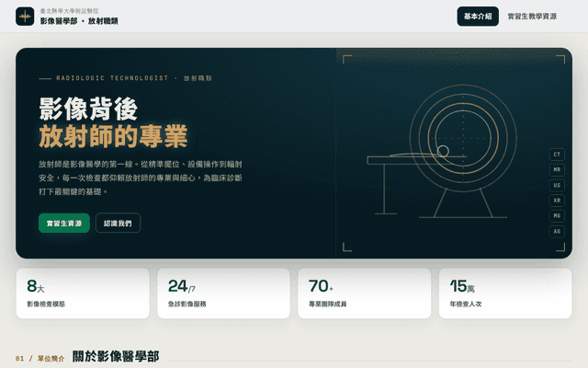Click the RADIOLOGIC TECHNOLOGIST label text

(112, 78)
